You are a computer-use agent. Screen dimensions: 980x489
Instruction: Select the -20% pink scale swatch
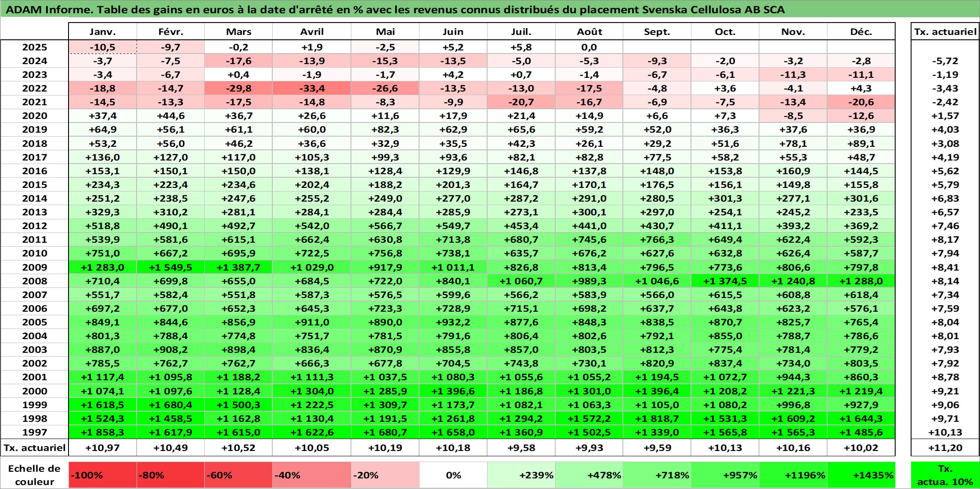[x=385, y=475]
